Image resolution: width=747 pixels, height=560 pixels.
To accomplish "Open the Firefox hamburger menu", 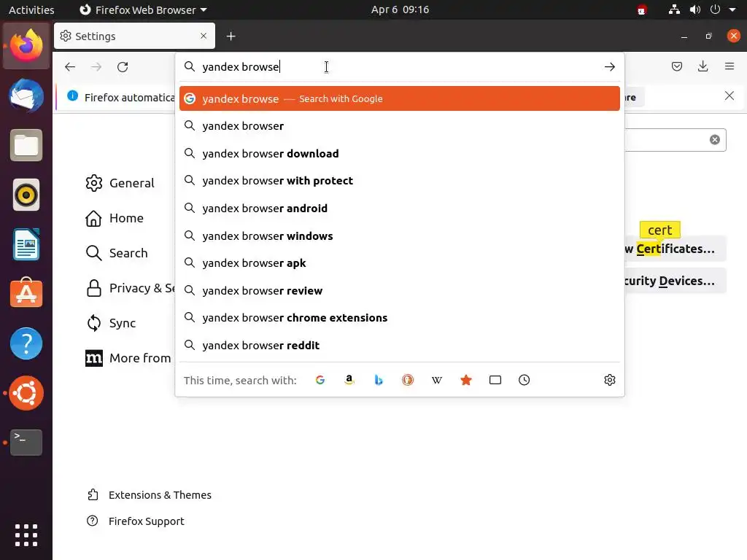I will coord(729,66).
